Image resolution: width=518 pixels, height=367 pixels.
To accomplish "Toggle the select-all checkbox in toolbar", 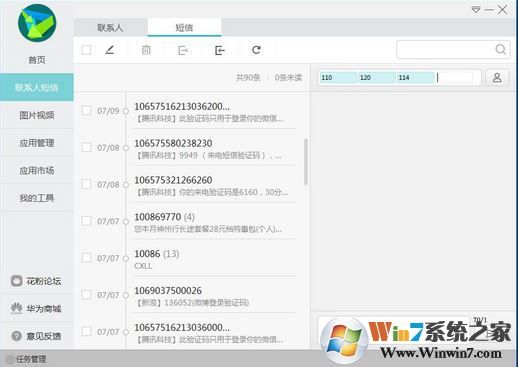I will (86, 50).
